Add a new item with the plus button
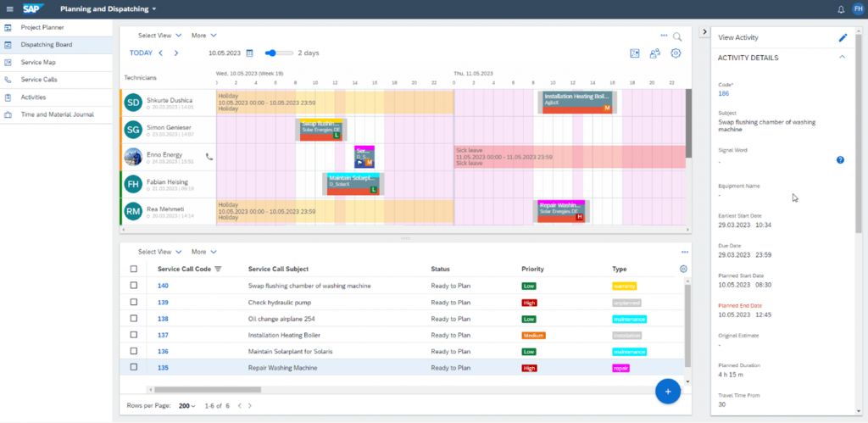Image resolution: width=868 pixels, height=423 pixels. (668, 392)
